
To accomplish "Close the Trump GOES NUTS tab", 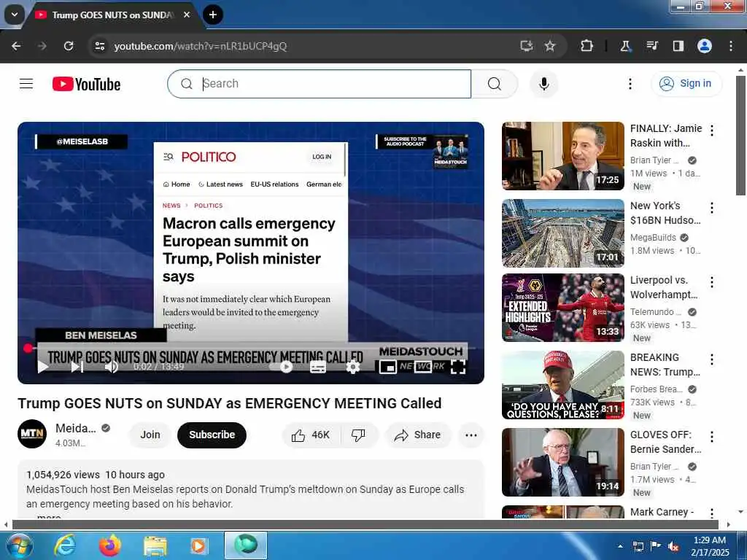I will [x=187, y=15].
